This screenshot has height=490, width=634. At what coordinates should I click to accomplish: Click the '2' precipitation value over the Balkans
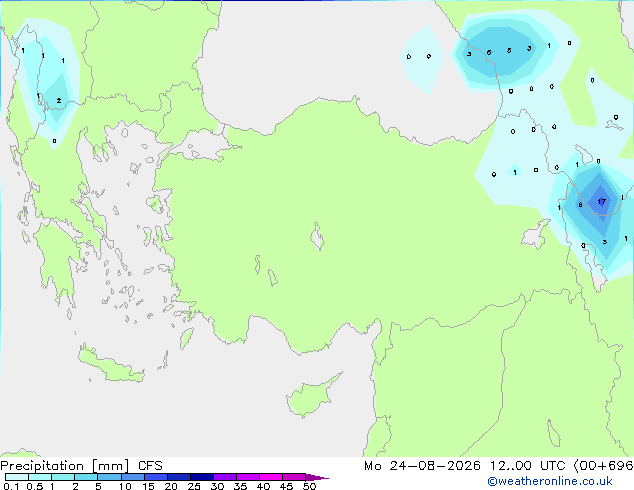pyautogui.click(x=59, y=100)
